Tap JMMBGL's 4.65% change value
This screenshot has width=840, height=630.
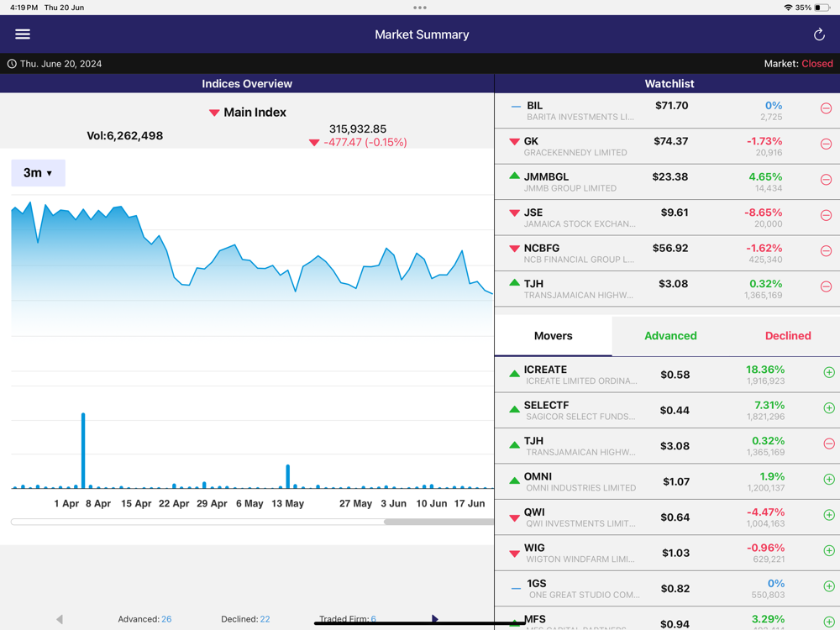pyautogui.click(x=765, y=176)
